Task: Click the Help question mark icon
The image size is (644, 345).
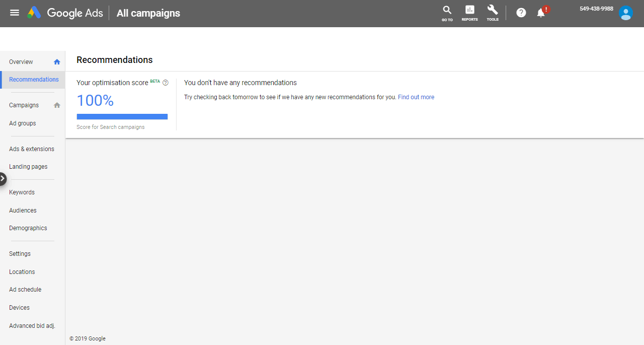Action: (521, 13)
